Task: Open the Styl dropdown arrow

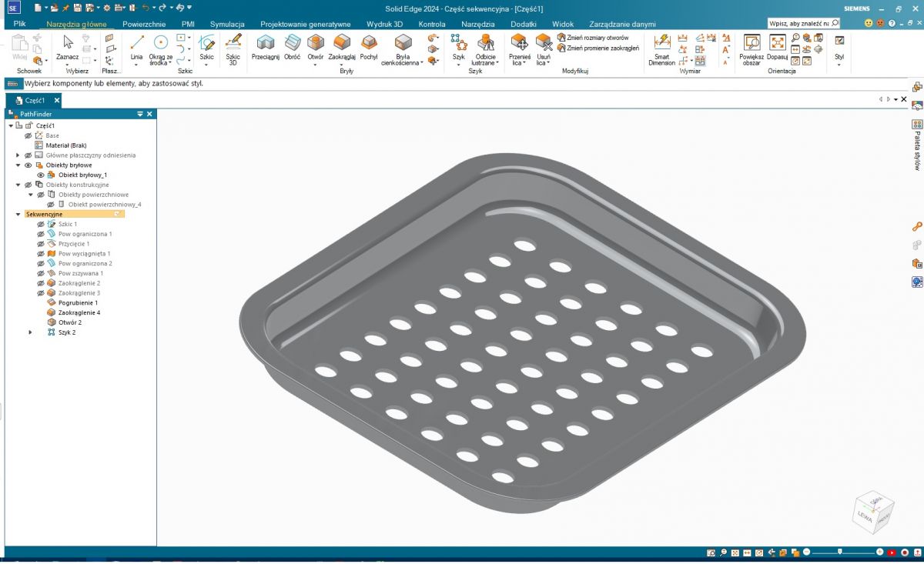Action: click(839, 65)
